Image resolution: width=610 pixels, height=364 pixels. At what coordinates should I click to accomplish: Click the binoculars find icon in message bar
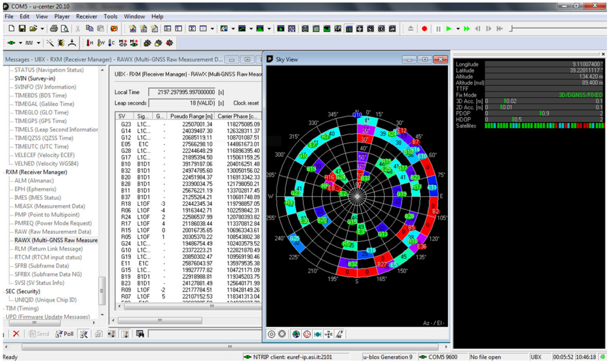tap(140, 334)
